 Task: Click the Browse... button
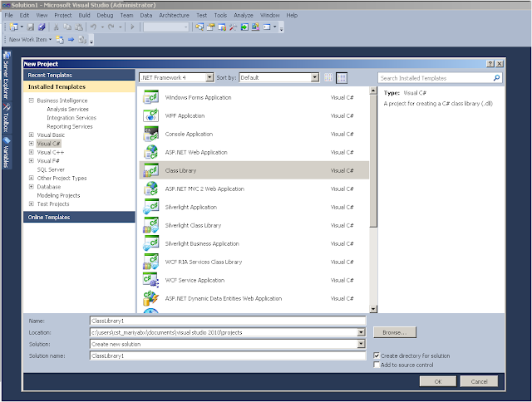(x=395, y=332)
